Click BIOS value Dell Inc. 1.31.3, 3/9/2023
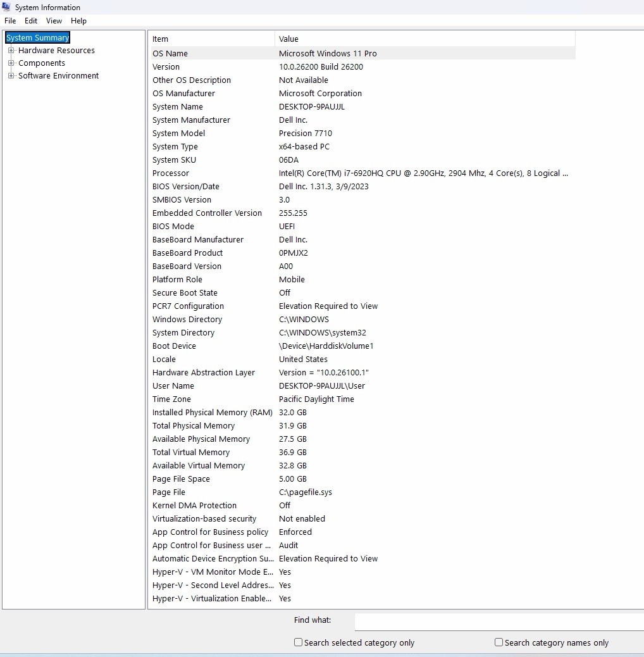 [324, 187]
